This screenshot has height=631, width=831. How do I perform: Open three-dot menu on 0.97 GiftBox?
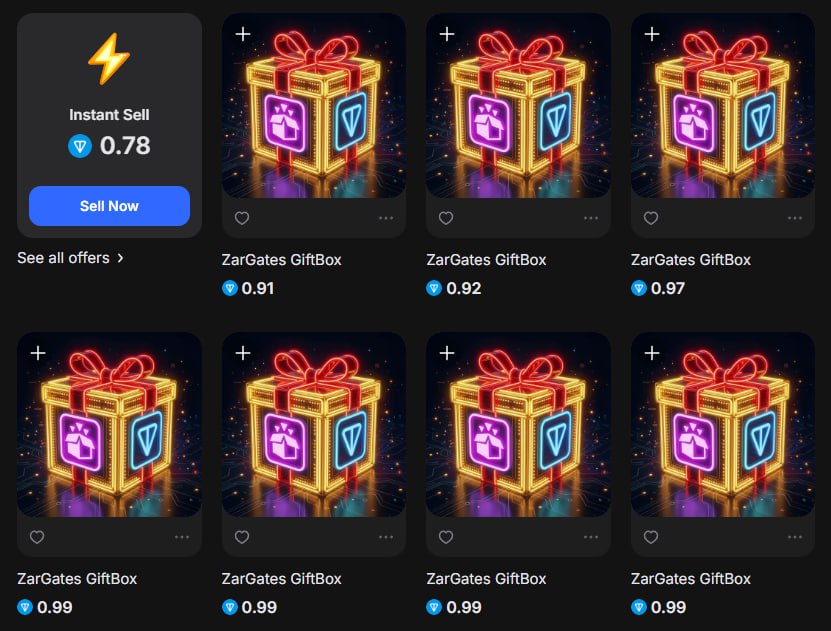794,218
